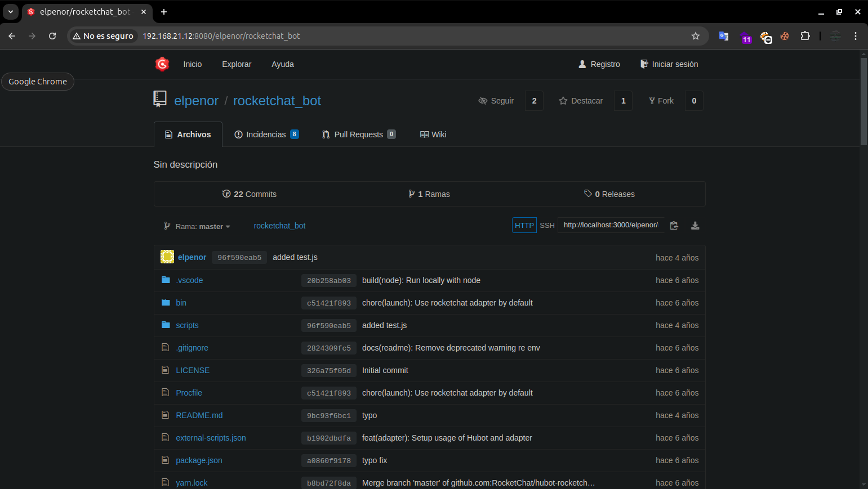Image resolution: width=868 pixels, height=489 pixels.
Task: Expand the Rama: master branch dropdown
Action: 197,226
